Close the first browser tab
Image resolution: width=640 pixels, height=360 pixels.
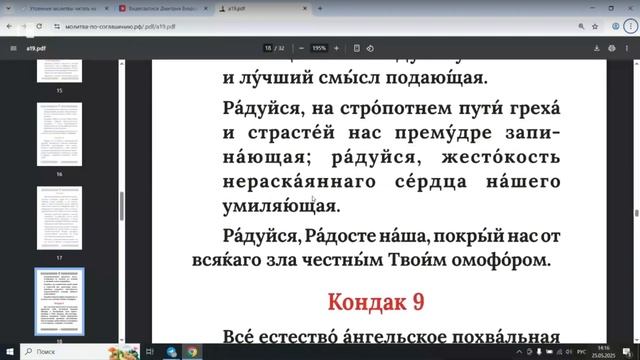coord(107,8)
